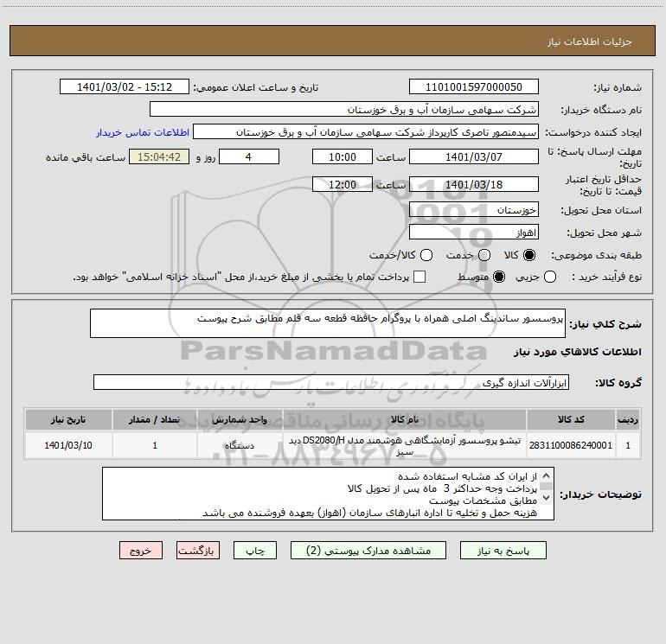The width and height of the screenshot is (666, 644).
Task: Click the buyer notes text area
Action: click(329, 494)
